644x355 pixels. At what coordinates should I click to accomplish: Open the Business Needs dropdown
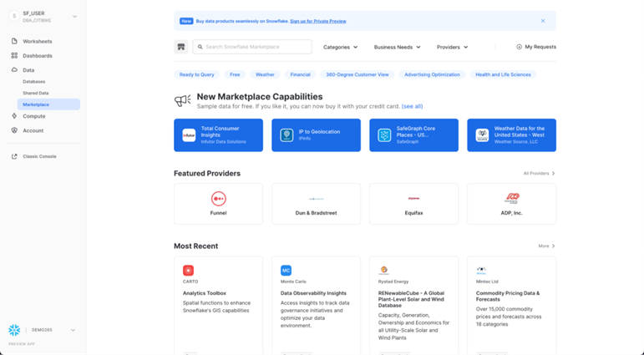pos(397,48)
